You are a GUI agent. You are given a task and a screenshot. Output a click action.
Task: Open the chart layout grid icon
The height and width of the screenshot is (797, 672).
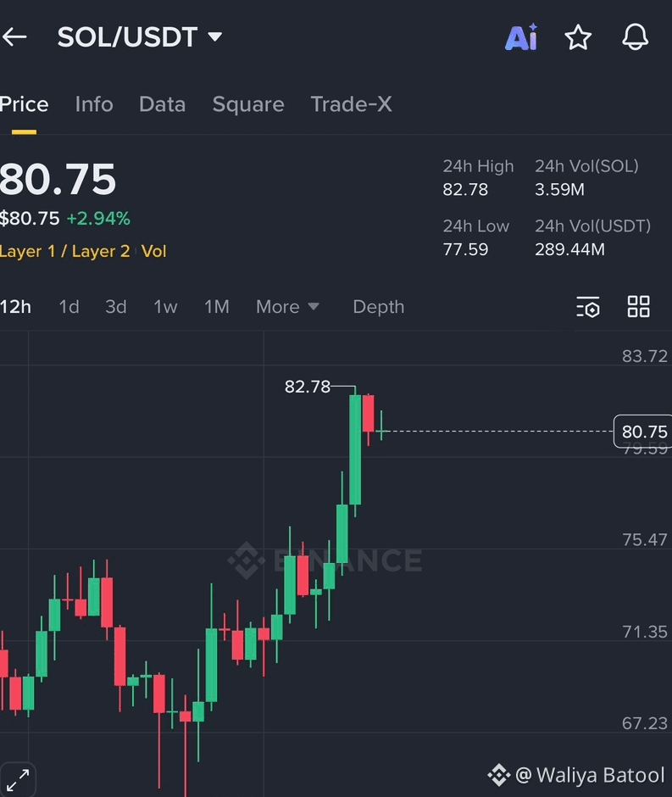[638, 306]
